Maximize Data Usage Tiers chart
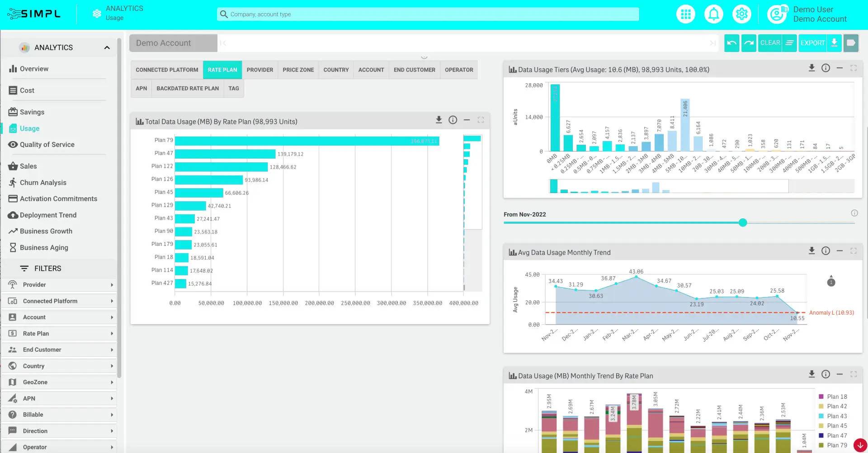Image resolution: width=868 pixels, height=453 pixels. 854,68
